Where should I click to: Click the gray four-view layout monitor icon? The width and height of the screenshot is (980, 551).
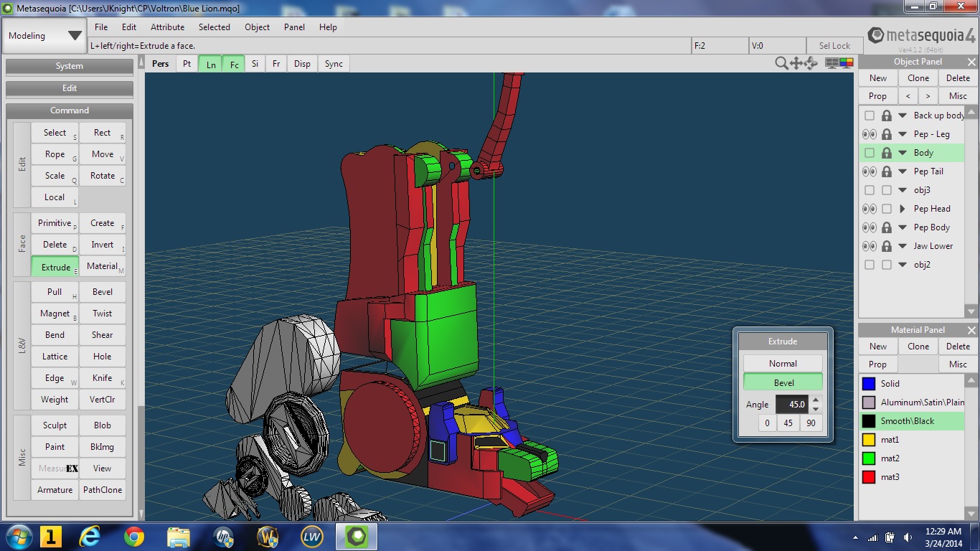pyautogui.click(x=832, y=63)
